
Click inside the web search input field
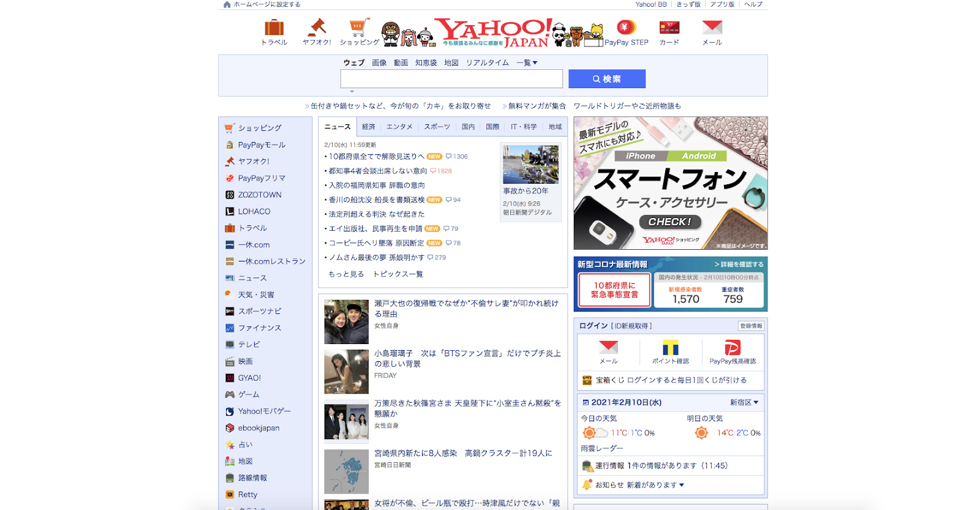[x=451, y=79]
